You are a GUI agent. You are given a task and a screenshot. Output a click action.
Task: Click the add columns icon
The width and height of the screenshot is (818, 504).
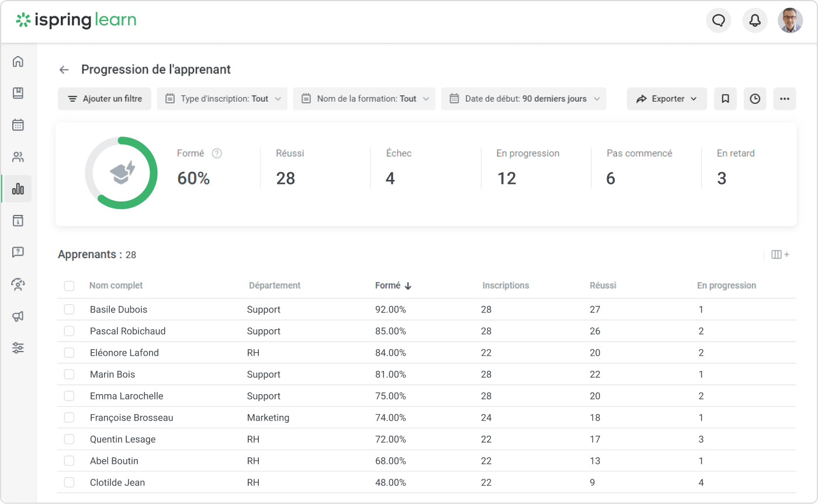(x=780, y=255)
